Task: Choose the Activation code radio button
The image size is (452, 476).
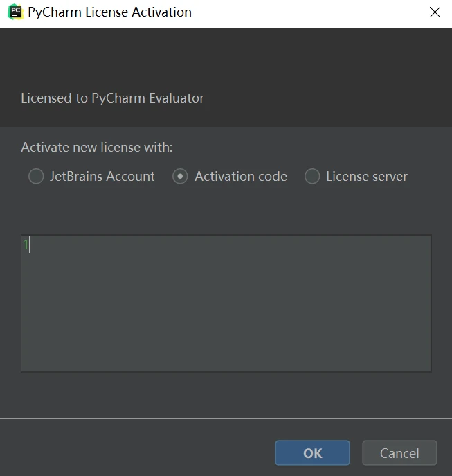Action: (x=180, y=177)
